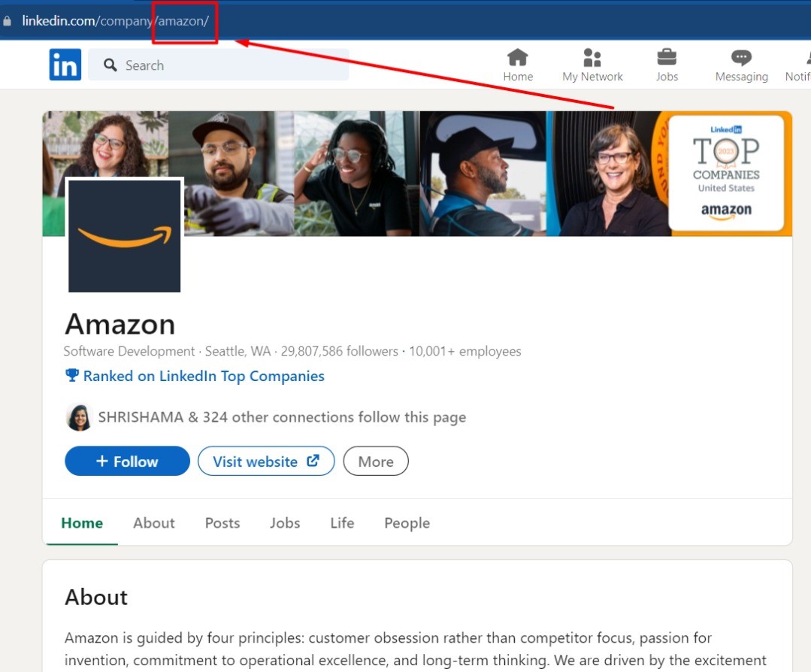The height and width of the screenshot is (672, 811).
Task: Click the Amazon company logo
Action: [x=125, y=235]
